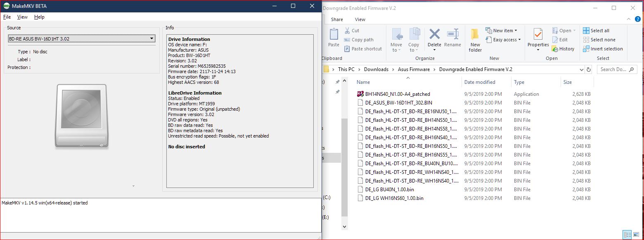Open the Open button dropdown arrow
The height and width of the screenshot is (240, 644).
tap(574, 31)
